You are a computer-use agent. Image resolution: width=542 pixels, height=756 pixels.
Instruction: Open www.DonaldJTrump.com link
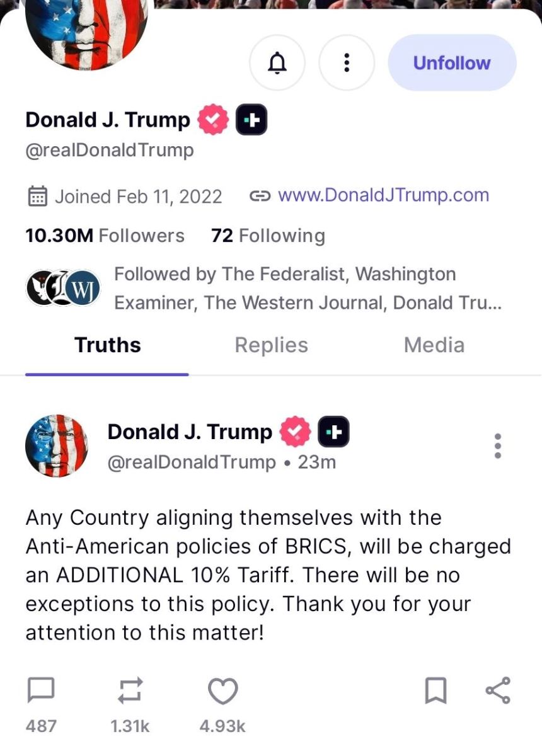click(x=383, y=195)
